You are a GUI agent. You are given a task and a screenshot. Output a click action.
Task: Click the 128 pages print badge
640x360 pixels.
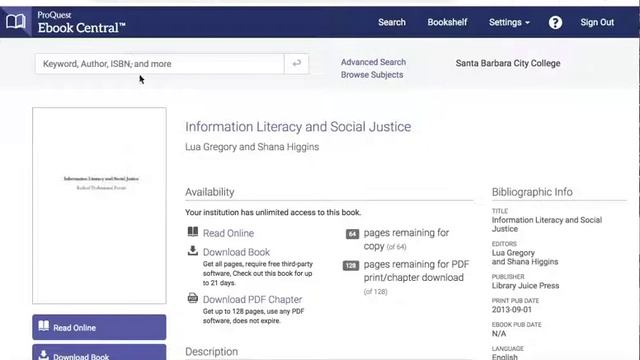tap(351, 266)
